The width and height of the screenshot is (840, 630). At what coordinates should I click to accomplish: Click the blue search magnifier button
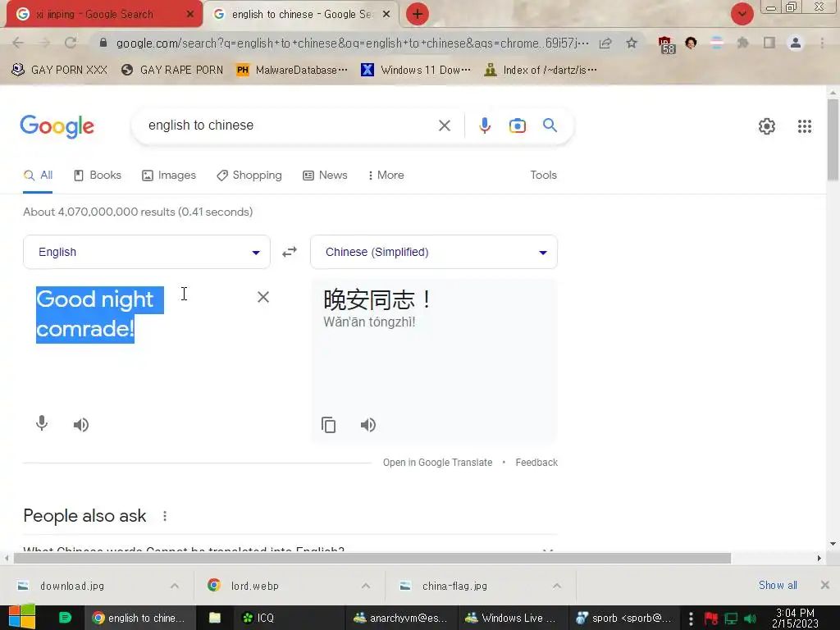tap(550, 126)
